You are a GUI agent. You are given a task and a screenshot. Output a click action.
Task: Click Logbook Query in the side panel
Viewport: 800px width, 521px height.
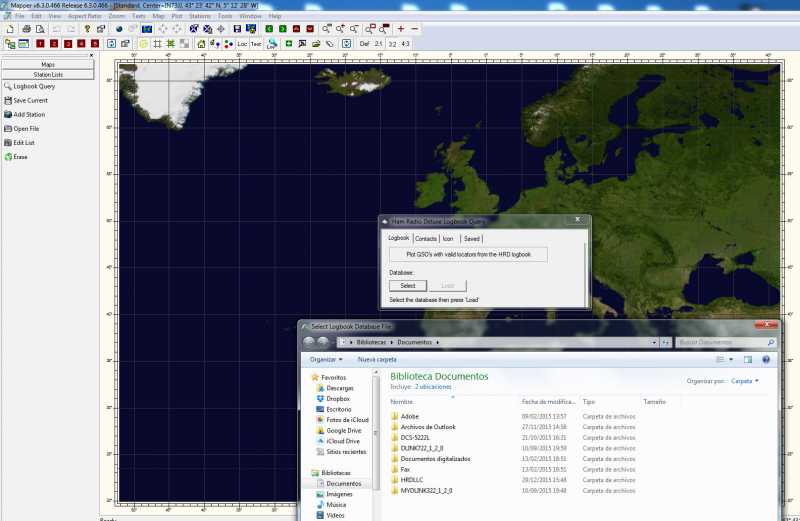pyautogui.click(x=30, y=87)
